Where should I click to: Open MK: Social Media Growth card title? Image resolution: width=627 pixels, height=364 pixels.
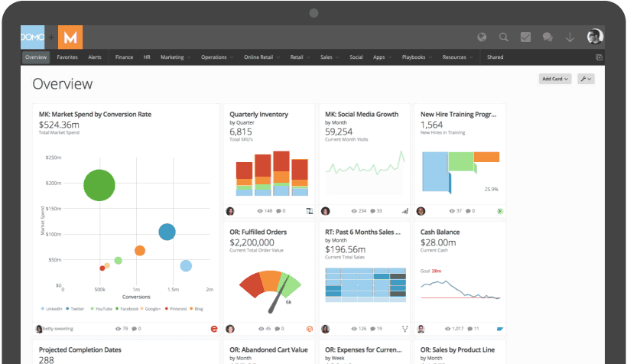pyautogui.click(x=362, y=114)
